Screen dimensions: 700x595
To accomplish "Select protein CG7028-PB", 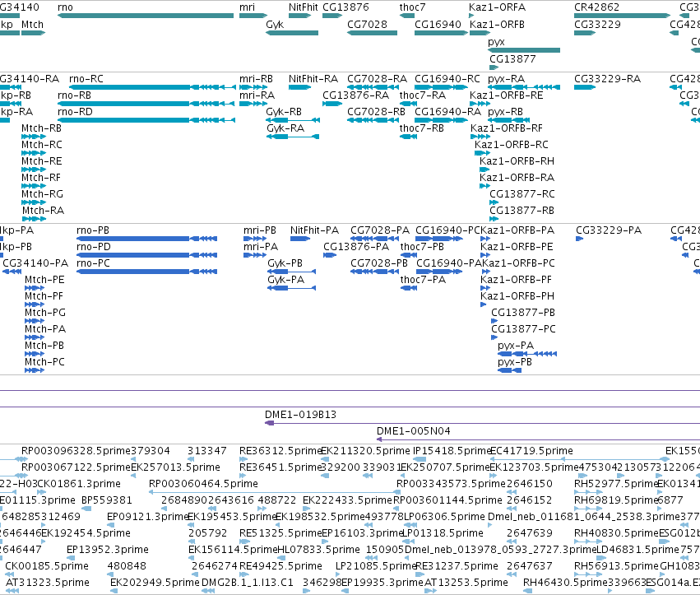I will pyautogui.click(x=379, y=263).
